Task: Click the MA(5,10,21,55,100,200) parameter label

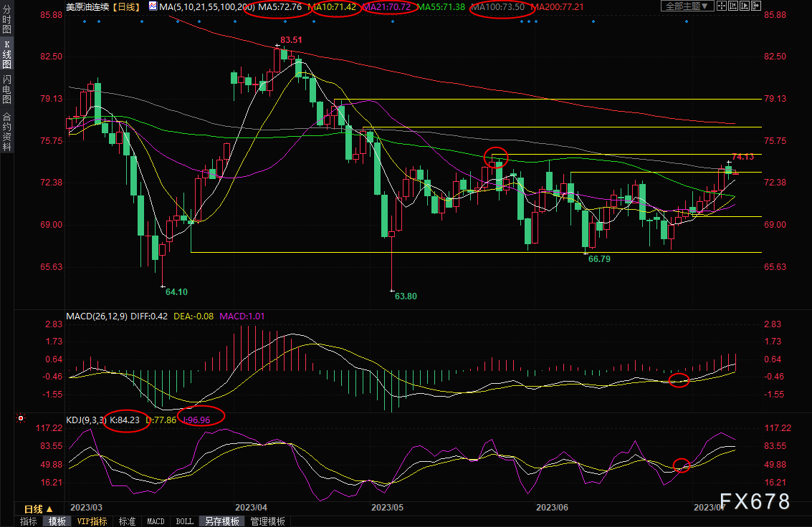Action: 207,6
